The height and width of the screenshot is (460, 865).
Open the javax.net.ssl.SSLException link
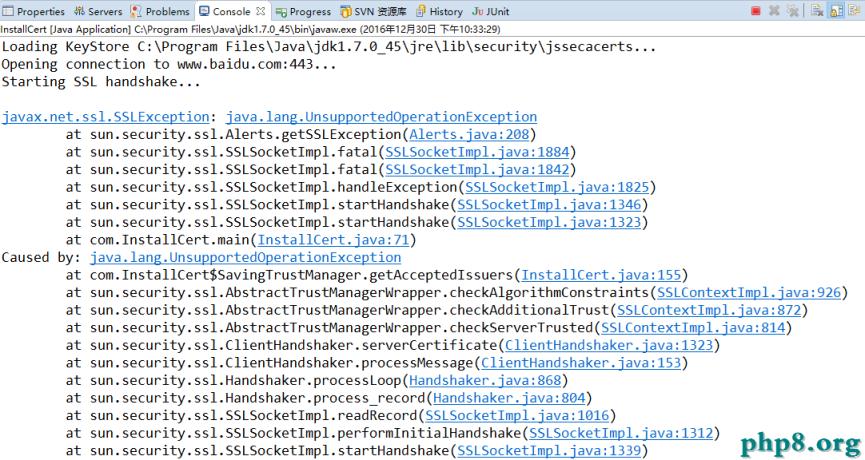pyautogui.click(x=105, y=117)
